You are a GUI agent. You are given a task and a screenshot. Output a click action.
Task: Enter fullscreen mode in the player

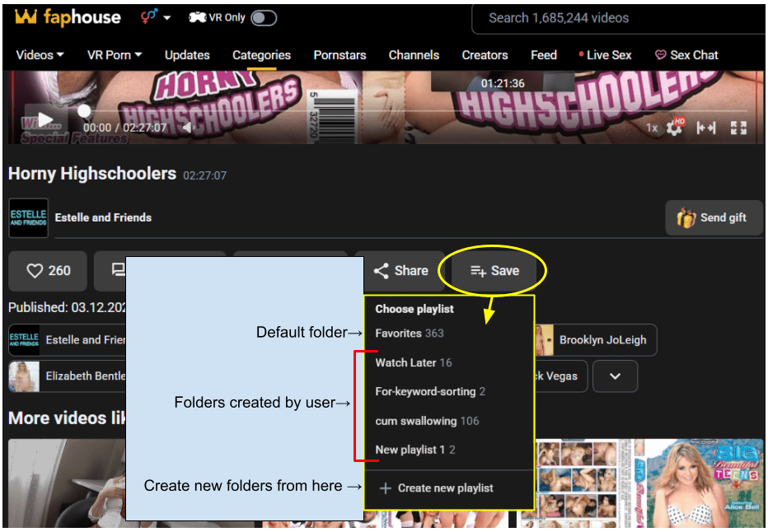click(x=738, y=128)
